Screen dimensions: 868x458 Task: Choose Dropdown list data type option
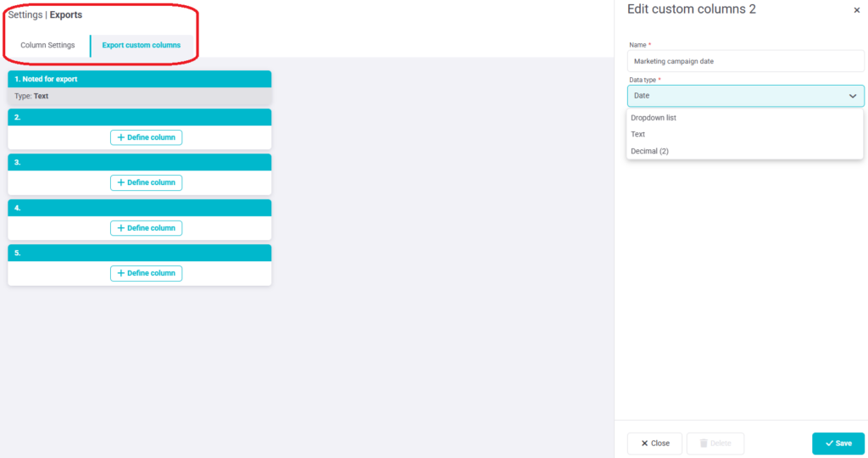pyautogui.click(x=744, y=118)
